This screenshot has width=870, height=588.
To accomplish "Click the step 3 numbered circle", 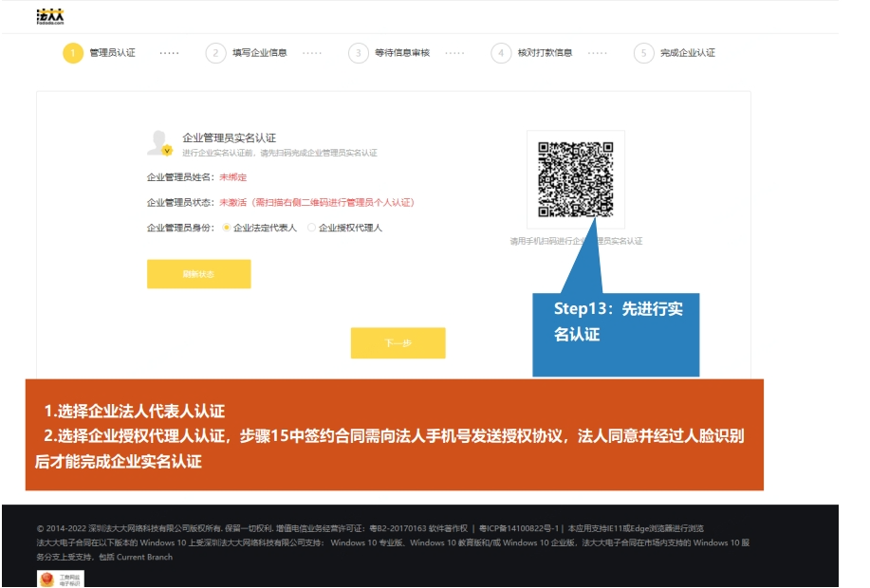I will [358, 53].
